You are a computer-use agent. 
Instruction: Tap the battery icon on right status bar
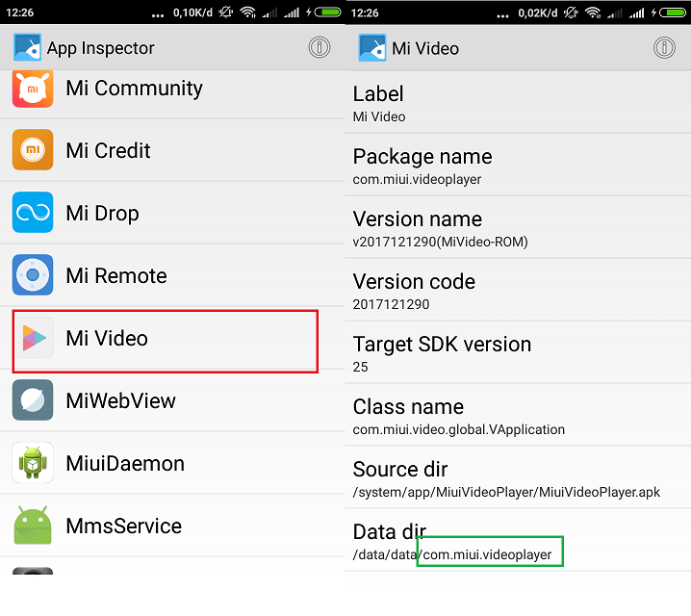673,13
